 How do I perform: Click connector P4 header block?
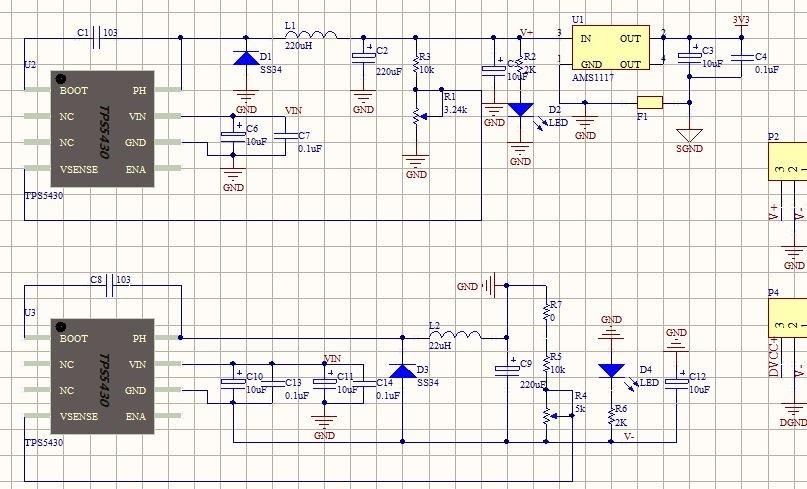pos(787,318)
